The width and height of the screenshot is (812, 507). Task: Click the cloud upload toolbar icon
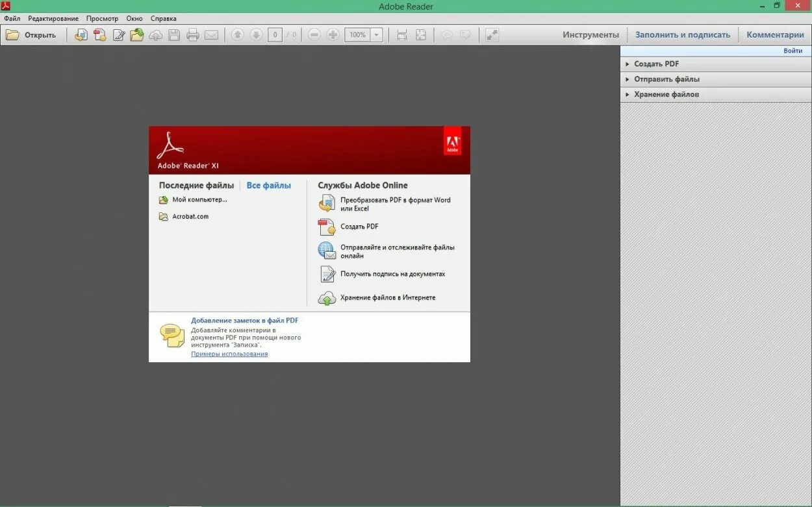[156, 35]
